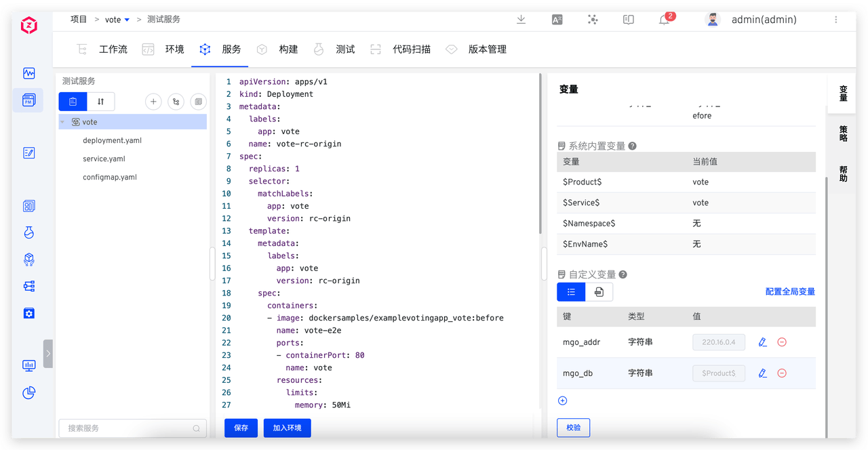Collapse the vote service tree node
Viewport: 868px width, 450px height.
[63, 123]
